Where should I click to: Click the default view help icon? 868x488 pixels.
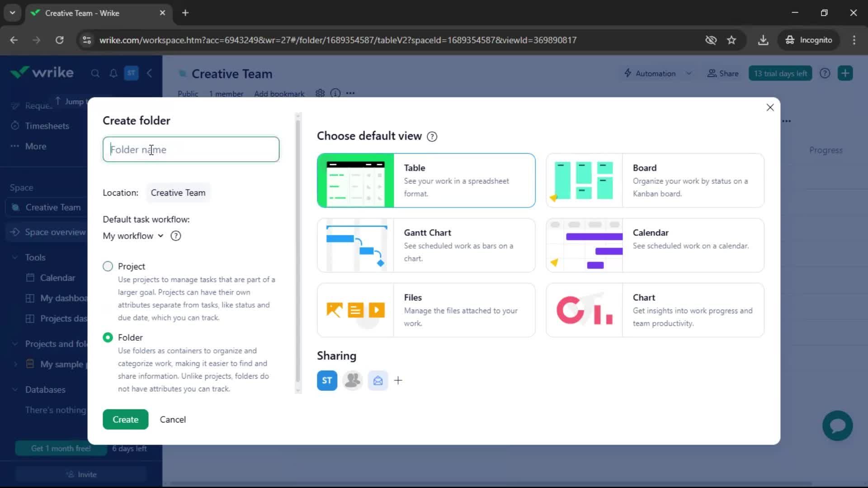pos(432,136)
